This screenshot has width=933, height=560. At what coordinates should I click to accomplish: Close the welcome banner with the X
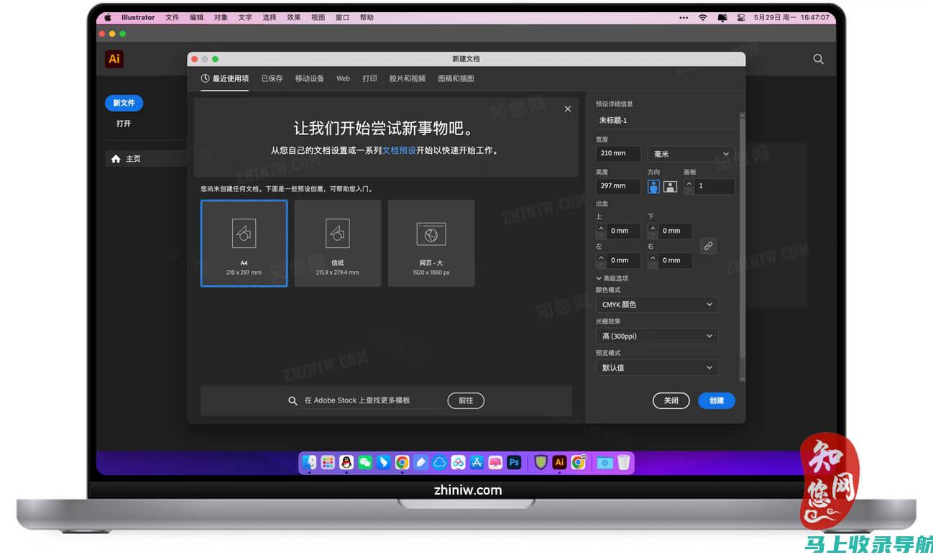[x=567, y=109]
